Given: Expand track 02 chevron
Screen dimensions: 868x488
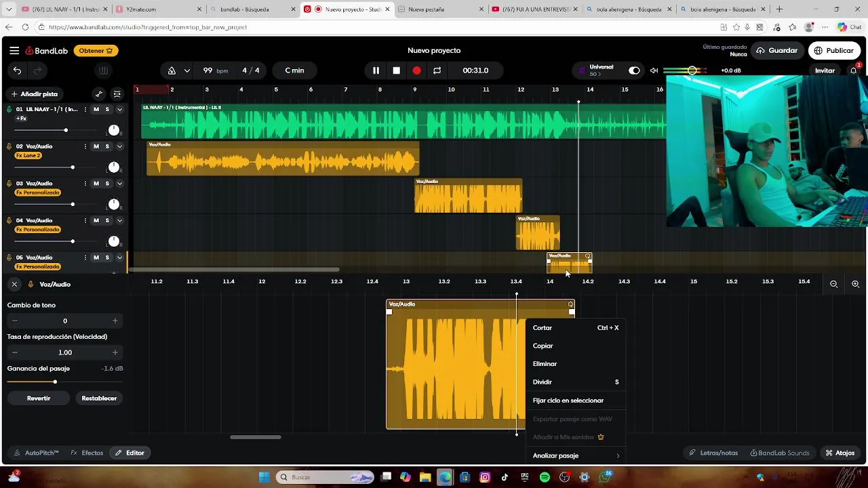Looking at the screenshot, I should [x=119, y=146].
